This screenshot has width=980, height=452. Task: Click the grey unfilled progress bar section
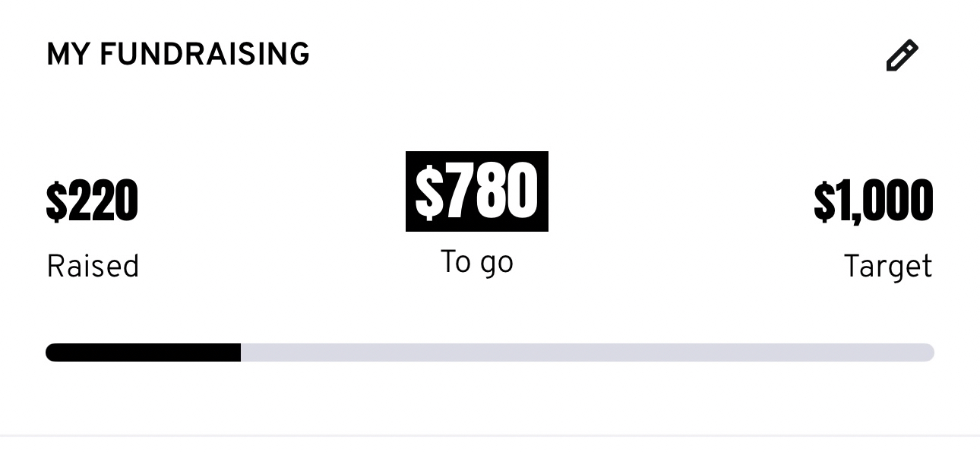click(x=586, y=352)
